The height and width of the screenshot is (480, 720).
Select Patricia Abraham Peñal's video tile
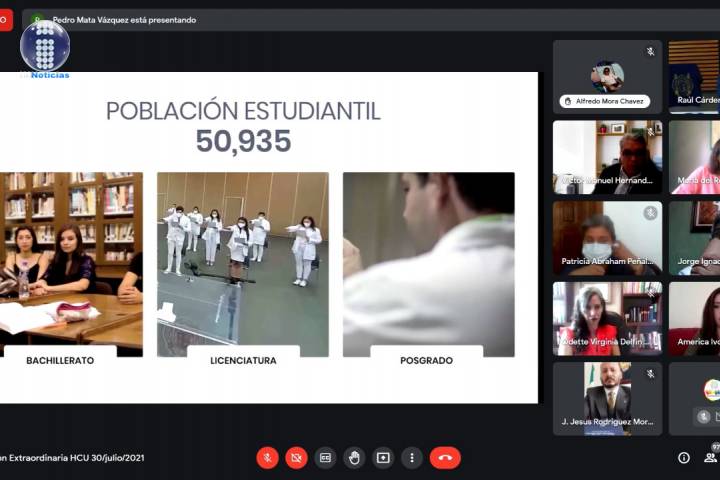pyautogui.click(x=607, y=238)
